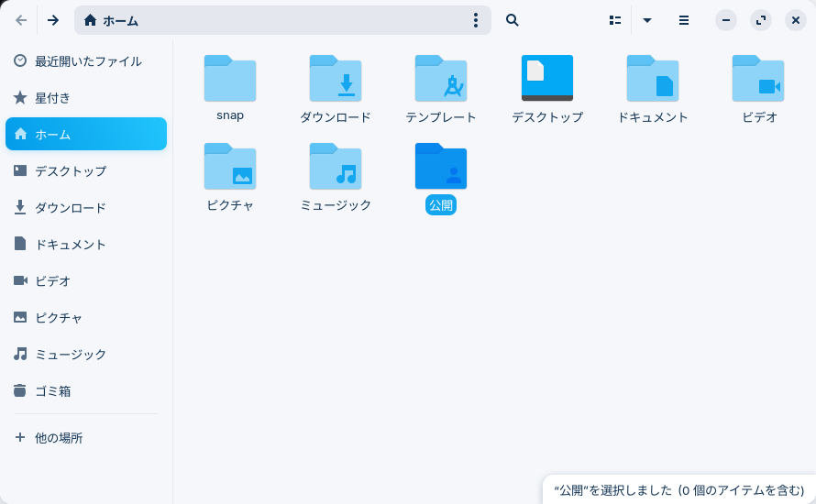This screenshot has height=504, width=816.
Task: Open the search magnifier
Action: (x=513, y=20)
